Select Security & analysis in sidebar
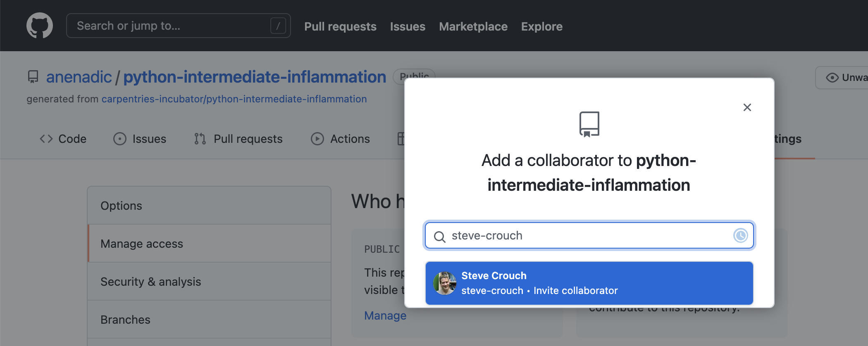The image size is (868, 346). [209, 282]
